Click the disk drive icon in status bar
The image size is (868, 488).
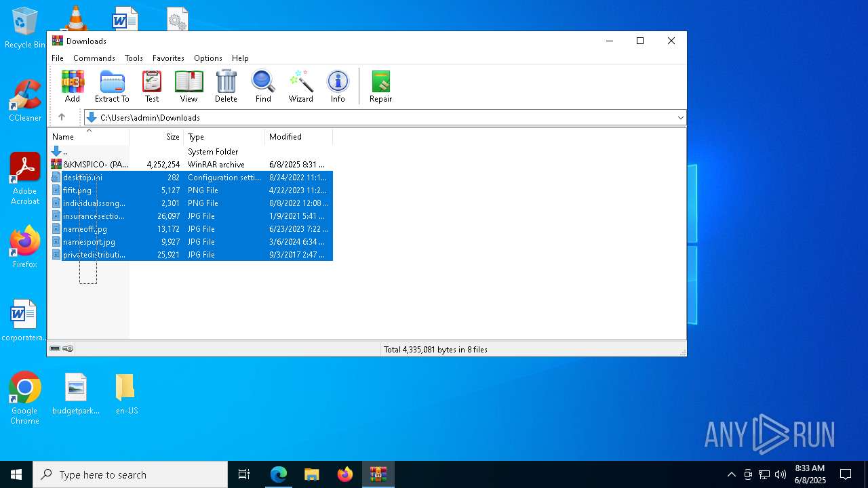coord(55,348)
